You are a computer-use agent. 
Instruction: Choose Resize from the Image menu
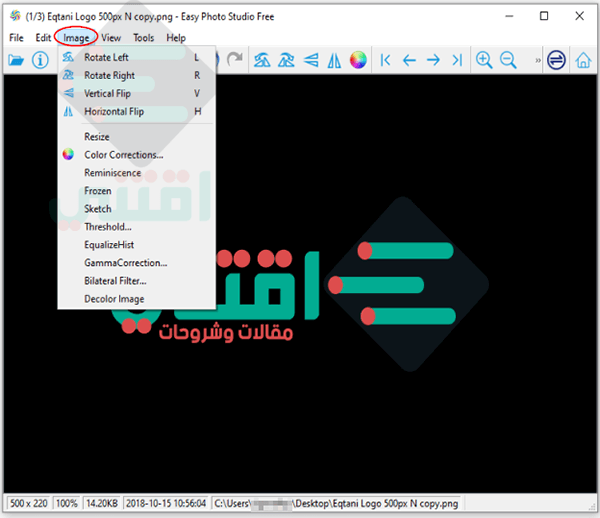pyautogui.click(x=136, y=137)
